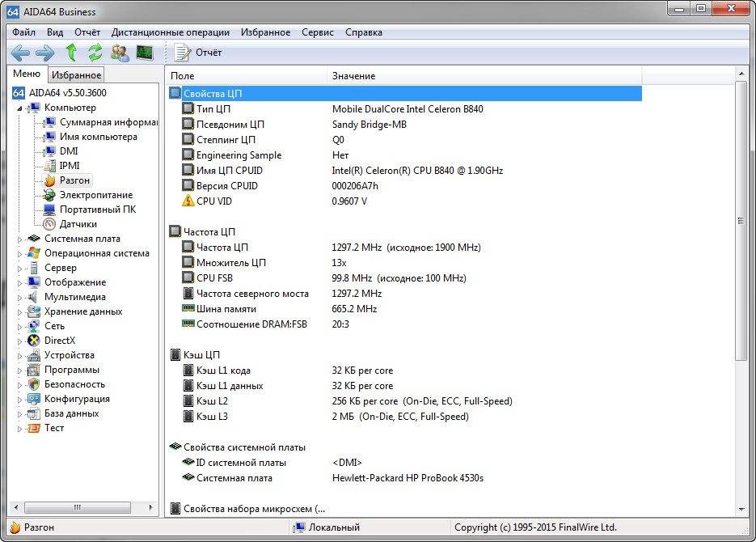Refresh using the green circular arrows icon
This screenshot has height=542, width=756.
click(95, 52)
